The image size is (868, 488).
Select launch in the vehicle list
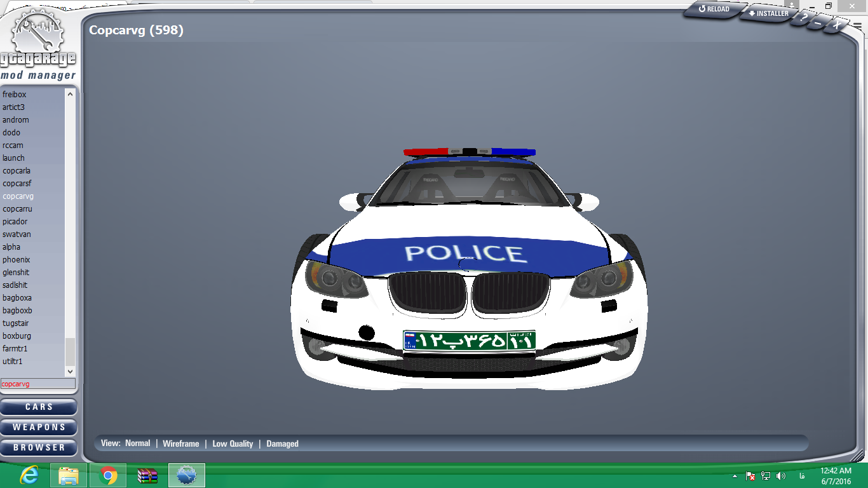pos(32,158)
